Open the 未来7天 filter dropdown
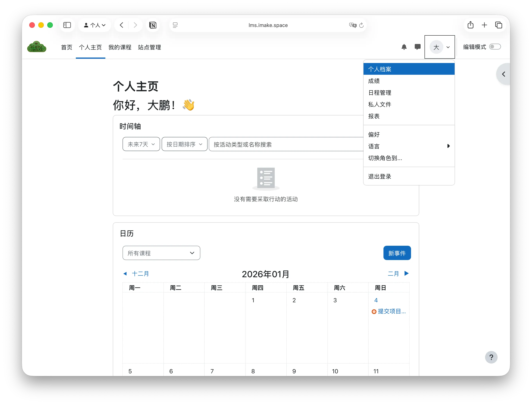The image size is (532, 405). [141, 144]
